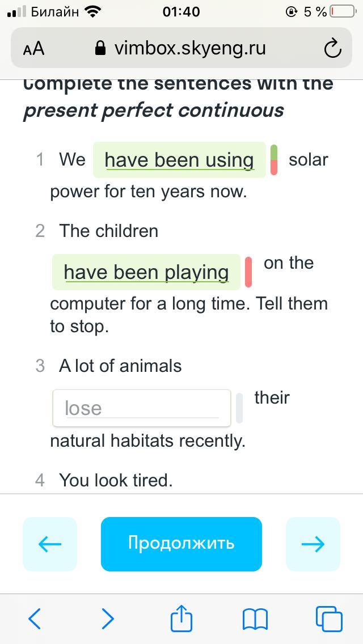The height and width of the screenshot is (644, 363).
Task: Tap Safari forward chevron in bottom toolbar
Action: coord(108,618)
